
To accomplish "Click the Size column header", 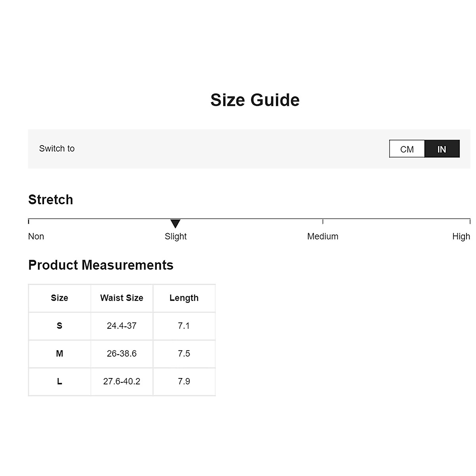I will (59, 298).
